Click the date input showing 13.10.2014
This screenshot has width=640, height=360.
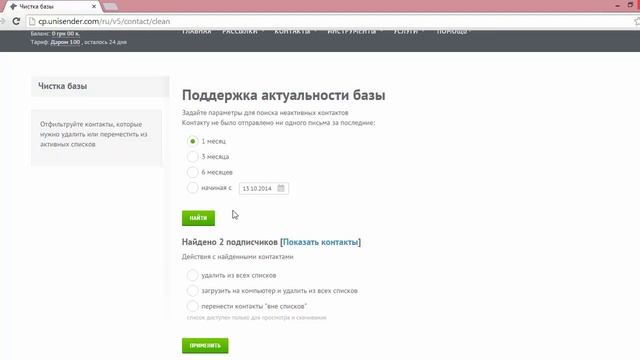[264, 188]
